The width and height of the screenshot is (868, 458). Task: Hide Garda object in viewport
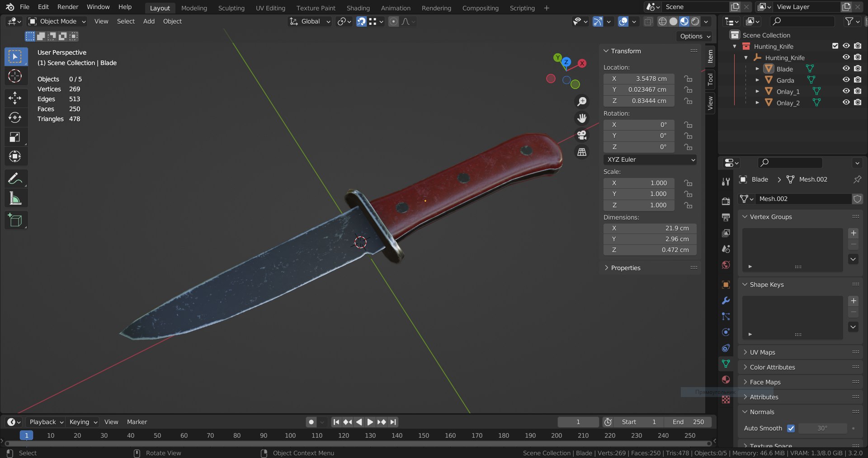click(x=846, y=80)
